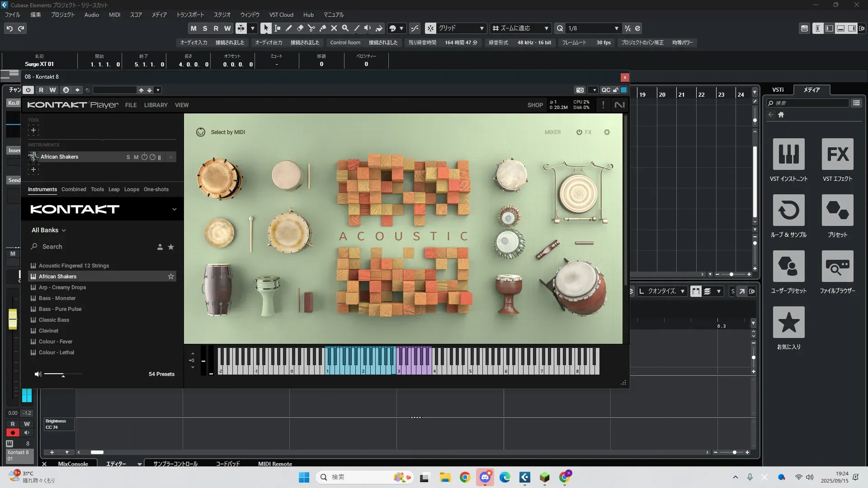Viewport: 868px width, 488px height.
Task: Select the Mute X tool
Action: click(334, 28)
